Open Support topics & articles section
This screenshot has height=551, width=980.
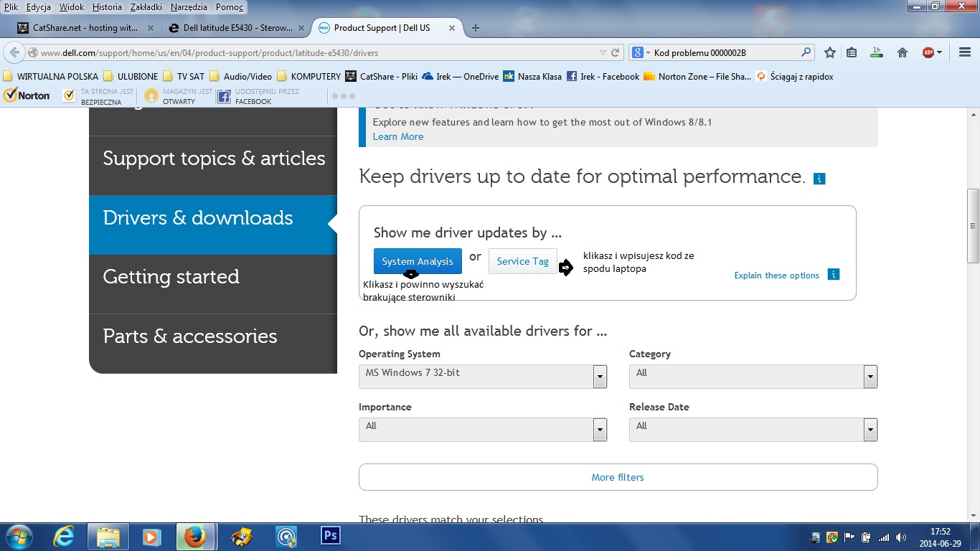click(x=213, y=166)
